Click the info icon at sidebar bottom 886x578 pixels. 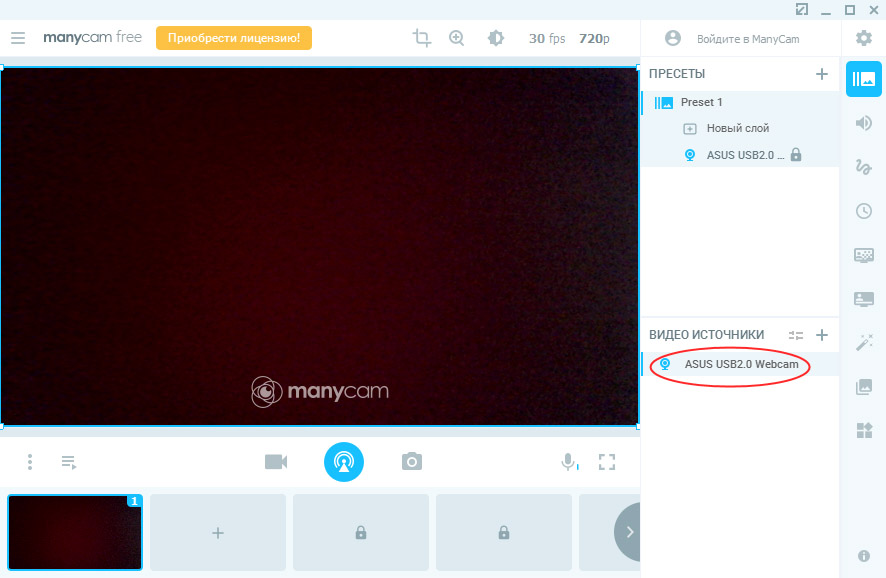[x=863, y=556]
